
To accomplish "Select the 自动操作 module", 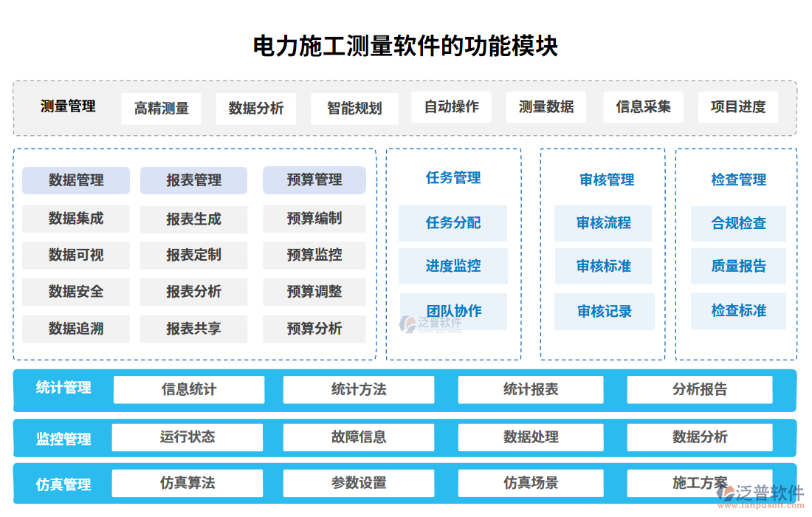I will (x=451, y=107).
